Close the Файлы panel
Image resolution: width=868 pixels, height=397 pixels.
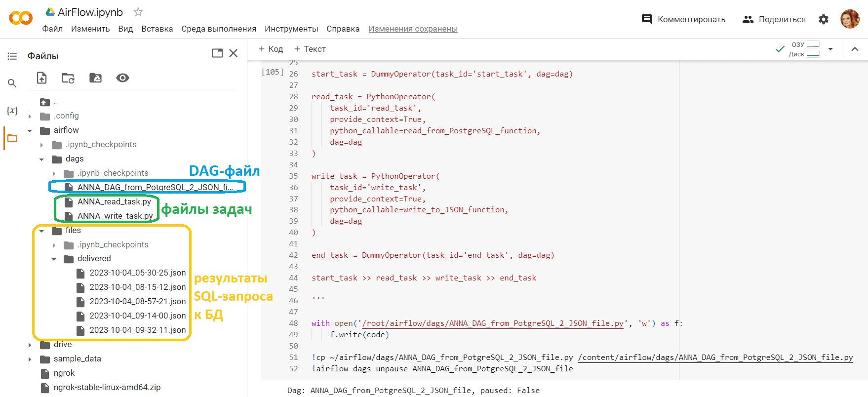(x=234, y=53)
